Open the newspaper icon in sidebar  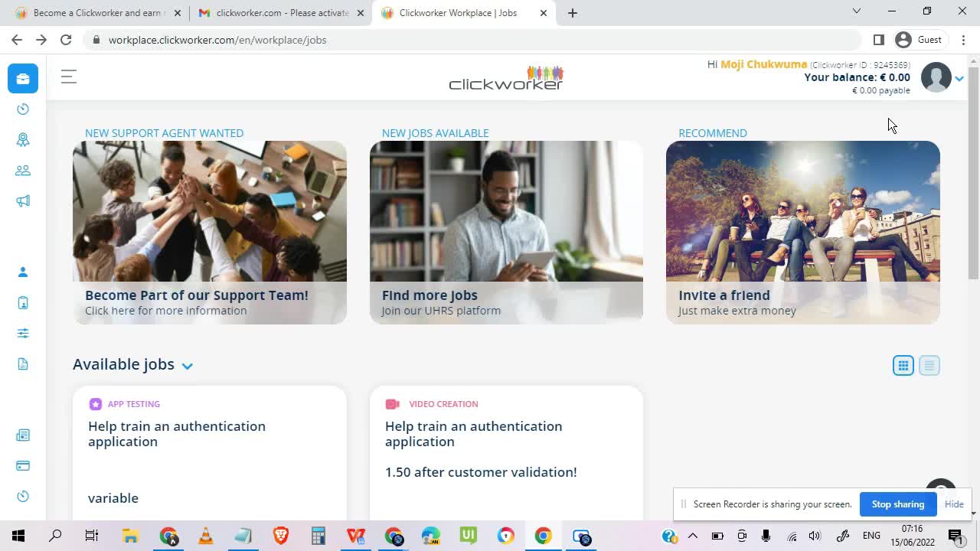23,435
